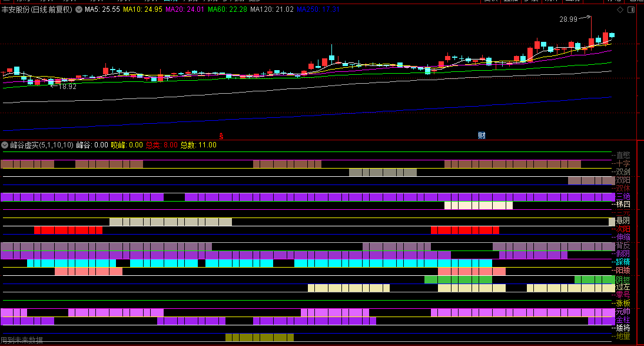Click the blue 财 marker on chart

click(x=482, y=136)
